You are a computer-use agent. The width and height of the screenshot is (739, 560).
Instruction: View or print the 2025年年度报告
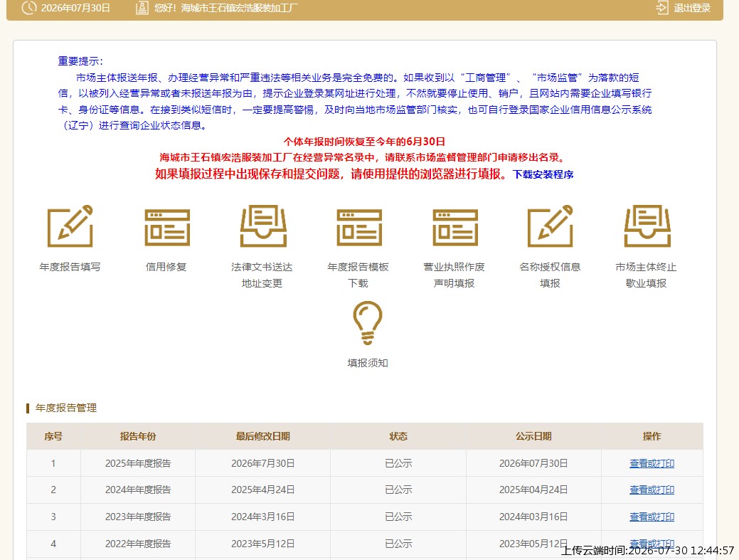(x=652, y=463)
